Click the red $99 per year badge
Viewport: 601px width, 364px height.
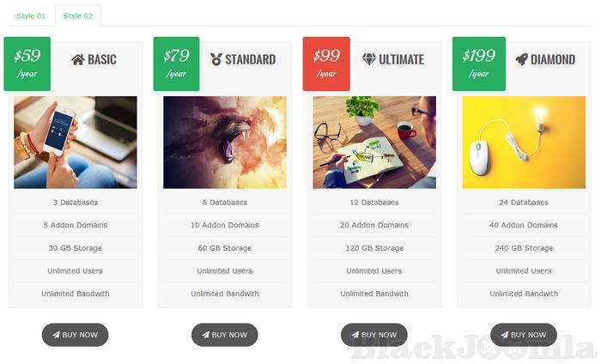(x=326, y=64)
